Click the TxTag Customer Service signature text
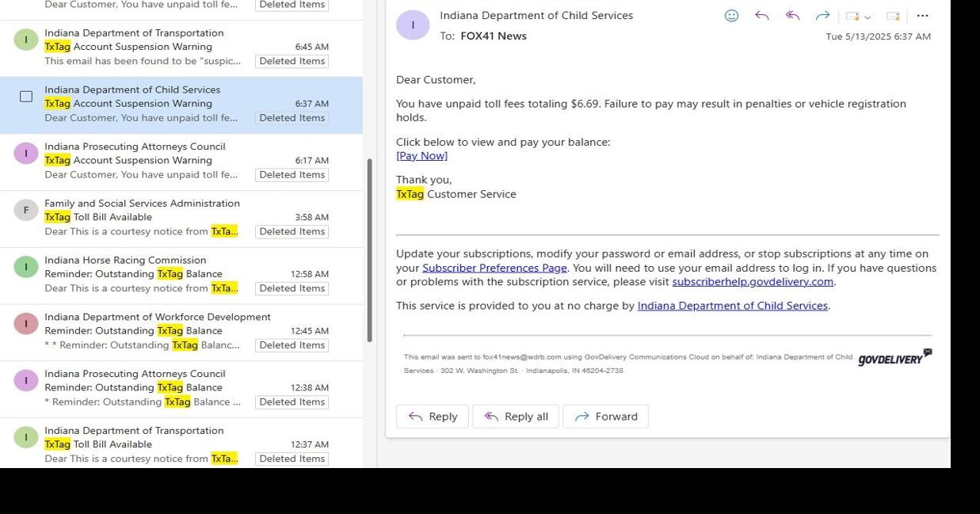The height and width of the screenshot is (514, 980). [x=456, y=194]
